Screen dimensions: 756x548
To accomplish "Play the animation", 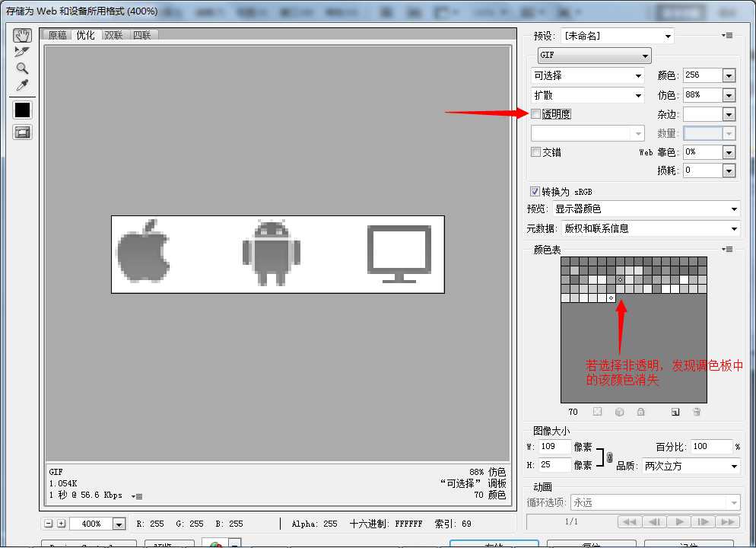I will tap(679, 521).
